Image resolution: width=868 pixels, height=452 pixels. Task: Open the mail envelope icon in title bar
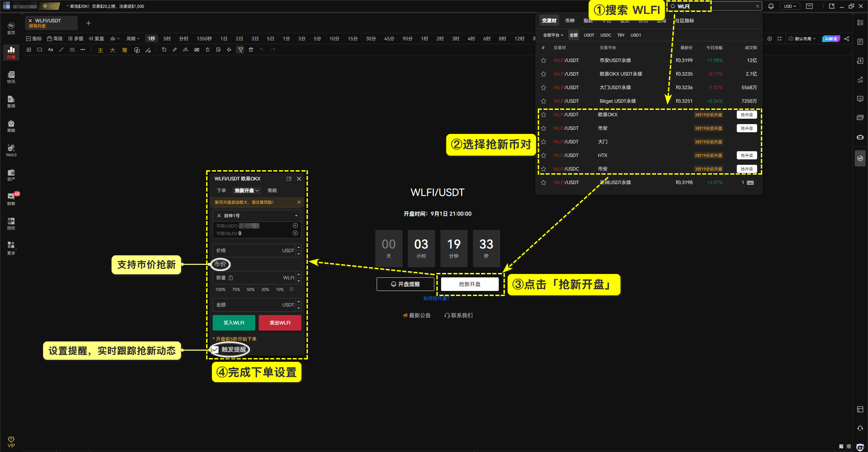pos(809,6)
